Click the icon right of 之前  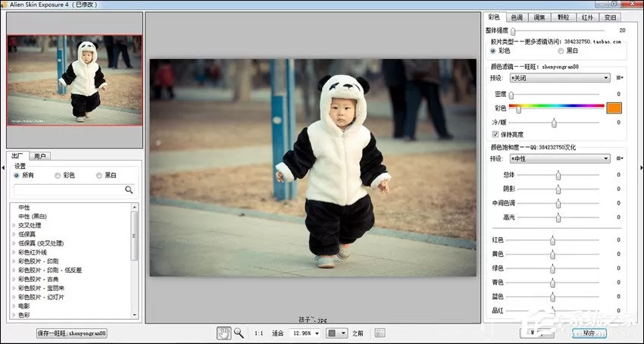point(380,333)
